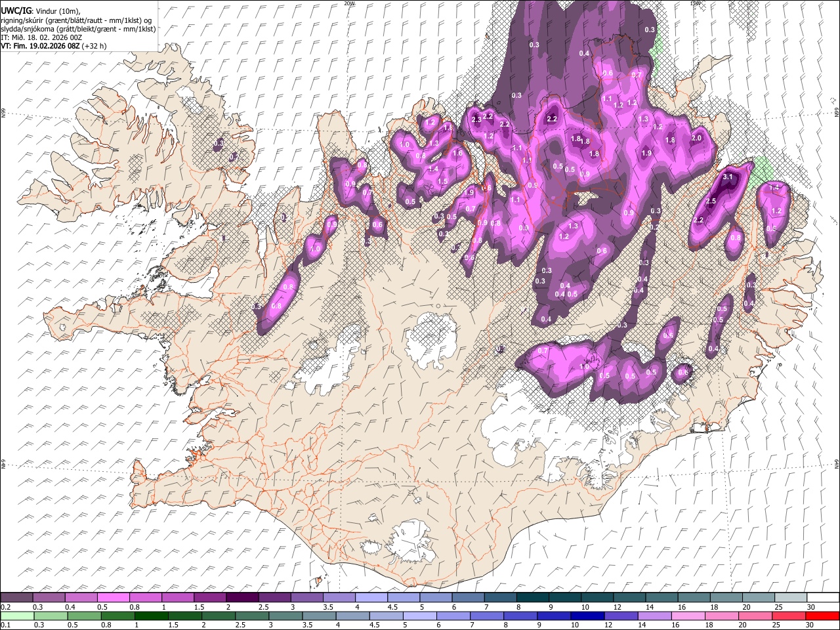840x630 pixels.
Task: Click lower legend swatch between 6 and 7
Action: tap(453, 616)
